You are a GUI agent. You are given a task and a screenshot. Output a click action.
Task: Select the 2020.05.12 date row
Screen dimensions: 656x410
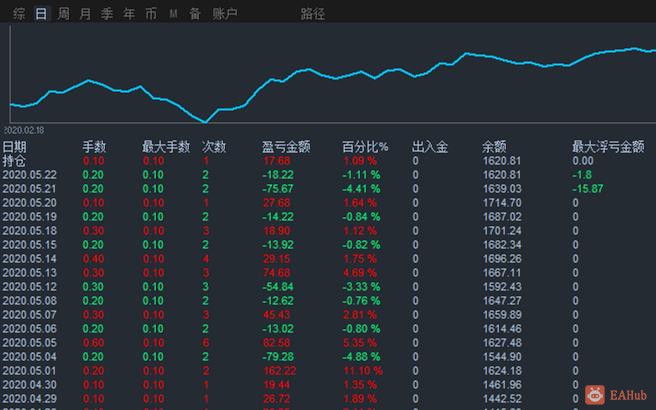tap(29, 287)
